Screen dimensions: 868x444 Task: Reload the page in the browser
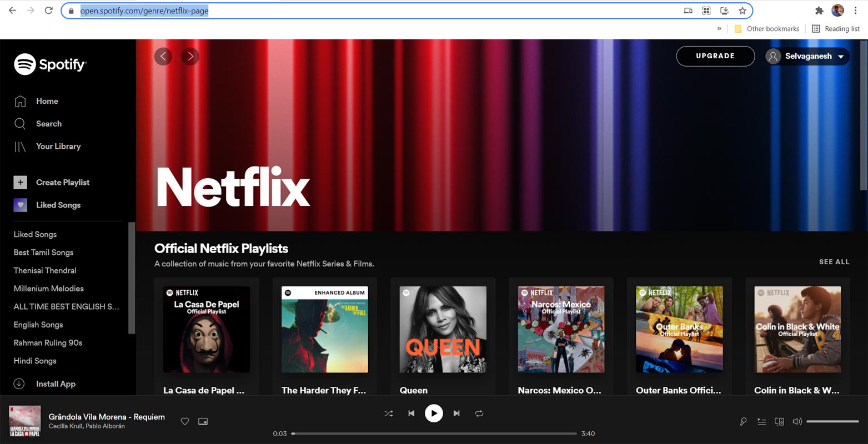(x=49, y=11)
